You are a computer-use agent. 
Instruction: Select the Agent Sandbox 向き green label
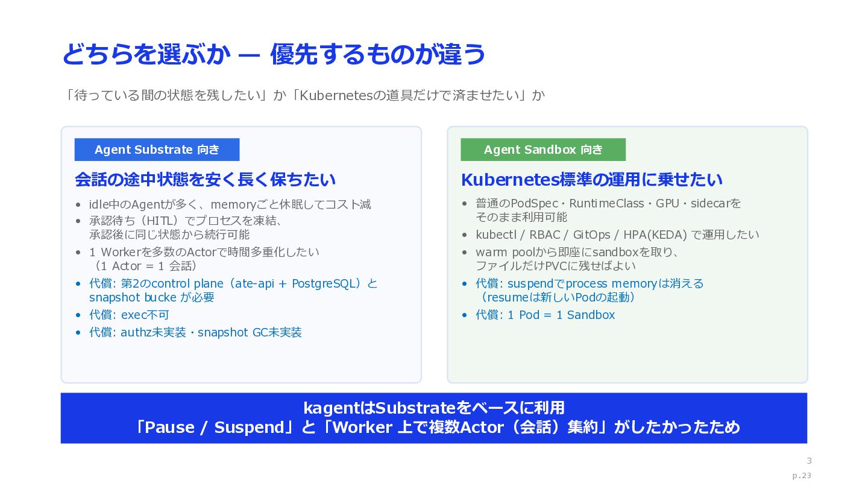click(x=543, y=150)
